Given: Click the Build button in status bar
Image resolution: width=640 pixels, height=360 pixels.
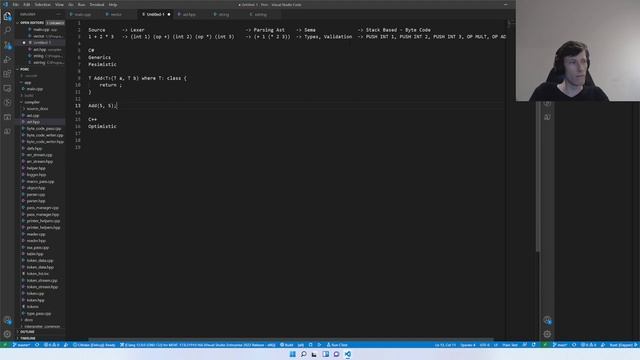Looking at the screenshot, I should point(287,345).
